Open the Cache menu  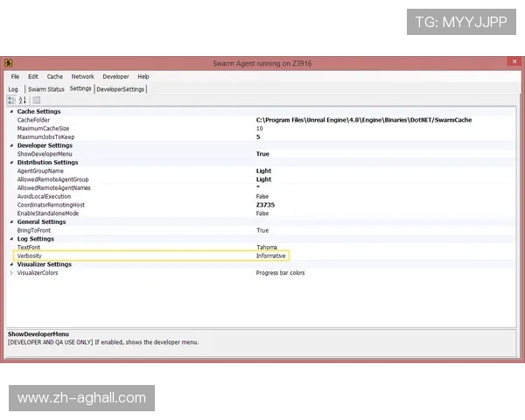[x=54, y=77]
